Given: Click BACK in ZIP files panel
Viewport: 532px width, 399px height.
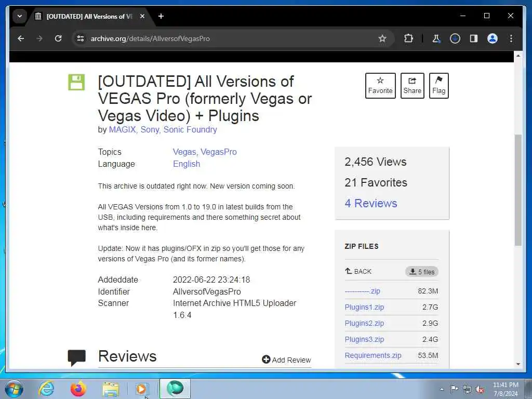Looking at the screenshot, I should pyautogui.click(x=358, y=271).
